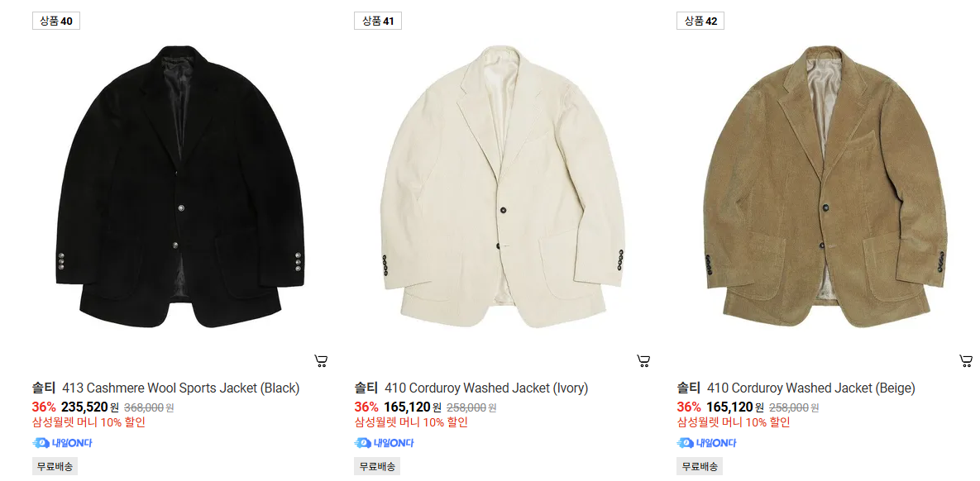The image size is (980, 481).
Task: Open 413 Cashmere Wool Sports Jacket (Black) link
Action: tap(180, 388)
